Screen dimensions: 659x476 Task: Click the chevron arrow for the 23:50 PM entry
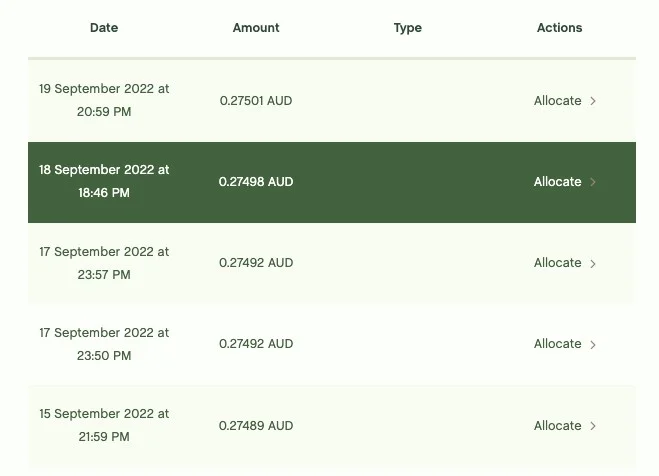pos(593,345)
